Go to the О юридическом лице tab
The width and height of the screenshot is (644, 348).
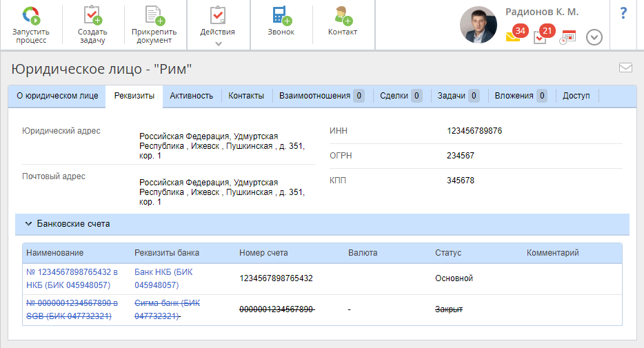(57, 96)
